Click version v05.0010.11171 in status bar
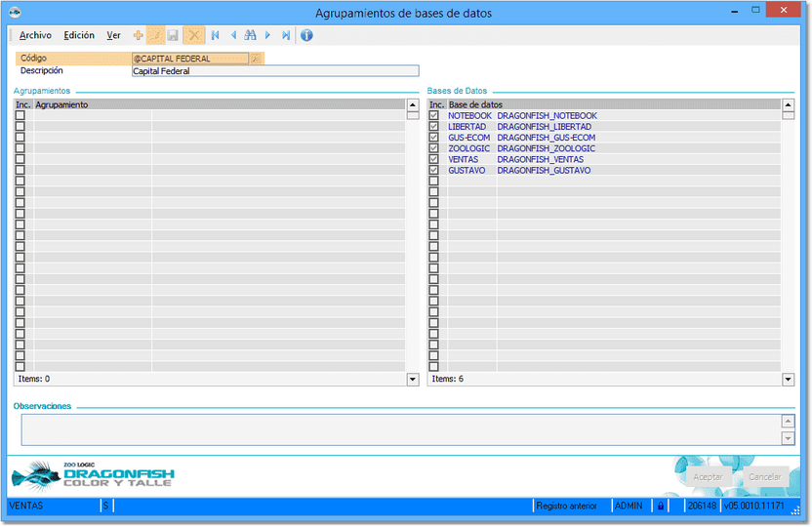Screen dimensions: 812x527 tap(753, 506)
